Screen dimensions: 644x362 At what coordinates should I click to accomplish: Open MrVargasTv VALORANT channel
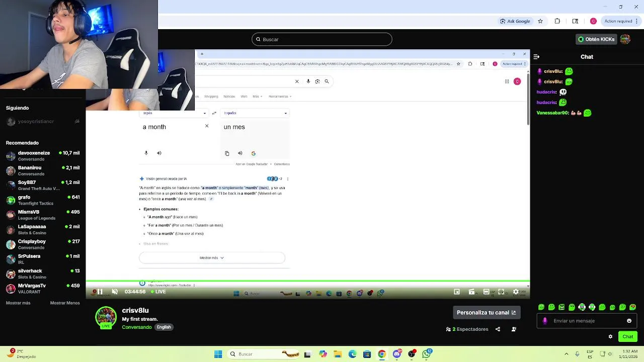point(43,289)
